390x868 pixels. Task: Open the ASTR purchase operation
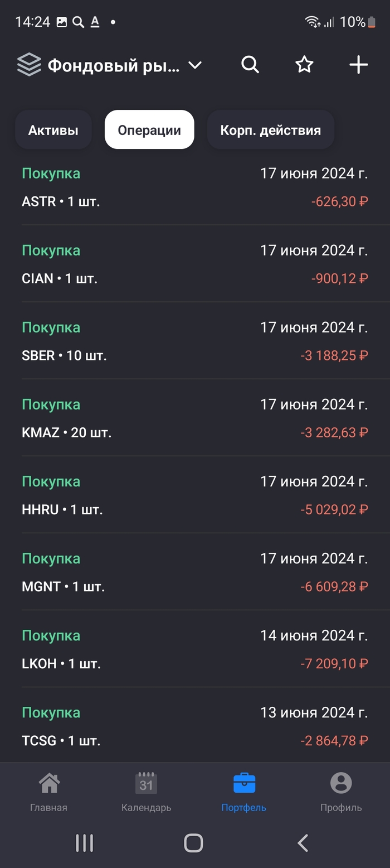tap(194, 187)
